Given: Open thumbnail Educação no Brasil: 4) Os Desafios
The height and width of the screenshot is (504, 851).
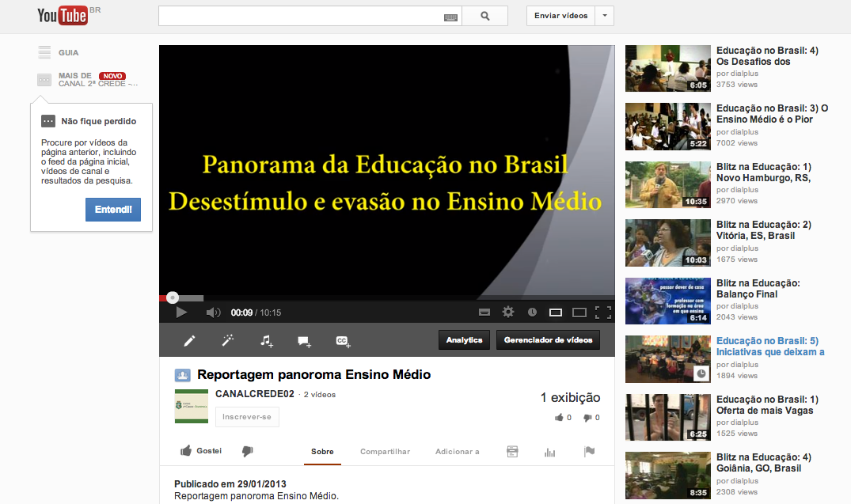Looking at the screenshot, I should (x=667, y=68).
